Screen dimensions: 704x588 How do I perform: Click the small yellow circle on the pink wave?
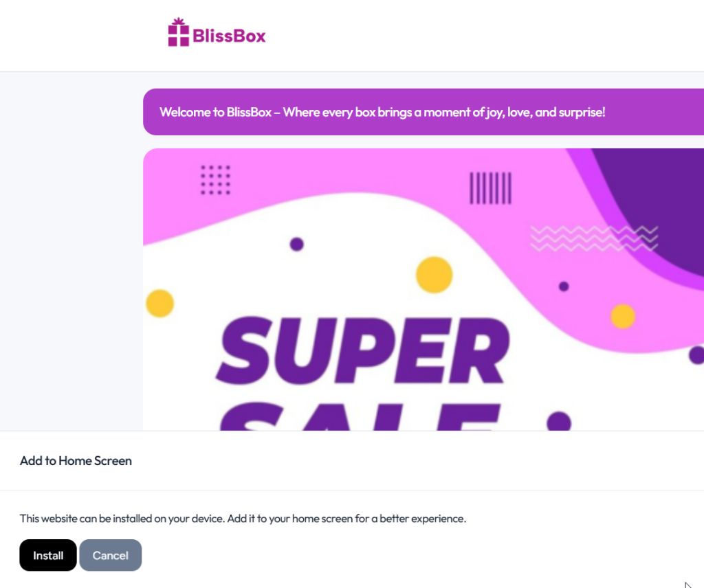pyautogui.click(x=623, y=316)
